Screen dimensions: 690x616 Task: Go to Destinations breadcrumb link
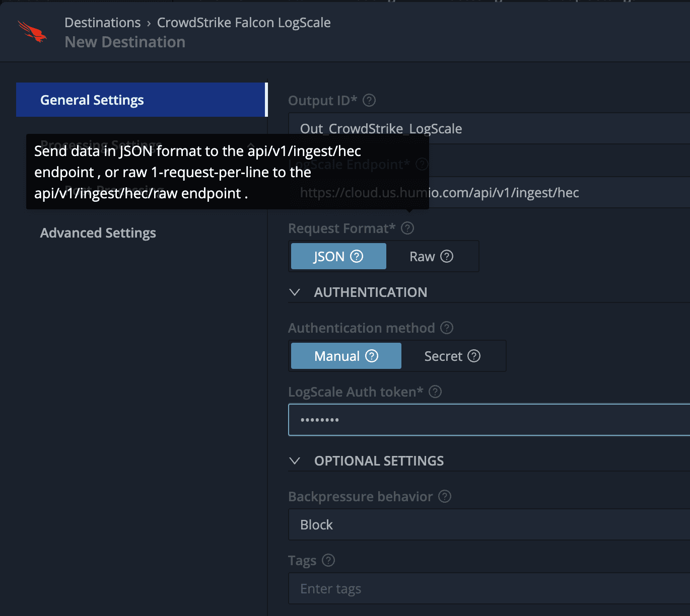coord(103,23)
